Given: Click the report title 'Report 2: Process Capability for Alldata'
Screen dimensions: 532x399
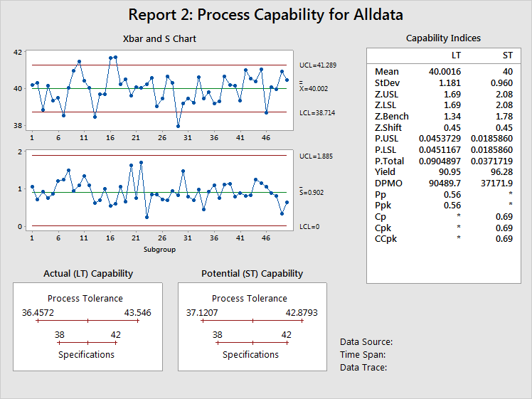Looking at the screenshot, I should pyautogui.click(x=266, y=15).
